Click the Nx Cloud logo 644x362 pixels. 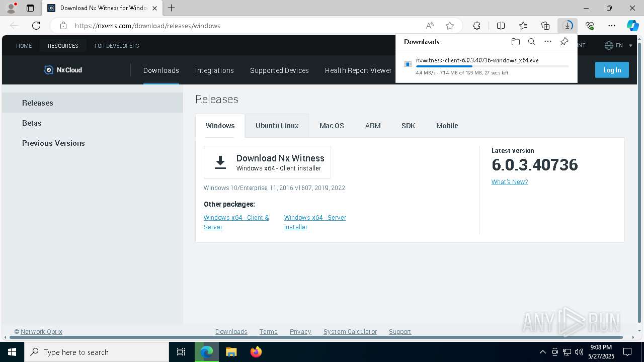click(x=63, y=70)
